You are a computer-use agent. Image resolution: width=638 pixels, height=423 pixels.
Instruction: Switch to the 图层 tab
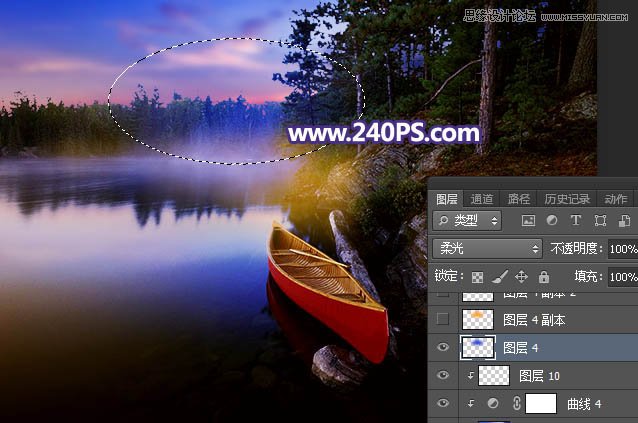coord(446,199)
